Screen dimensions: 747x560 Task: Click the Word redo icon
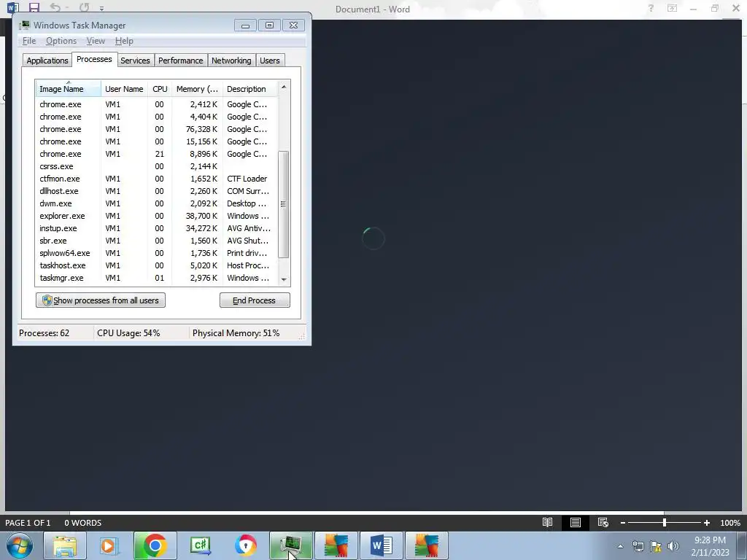pyautogui.click(x=85, y=7)
